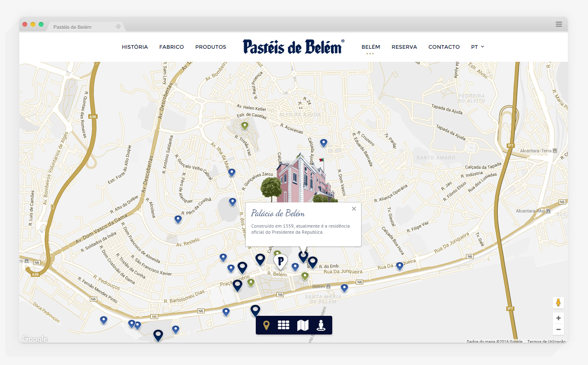Viewport: 588px width, 365px height.
Task: Go to the FABRICO page
Action: [x=172, y=47]
